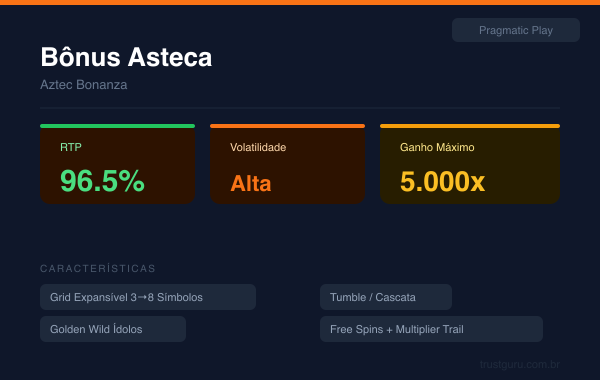Click the Alta volatility value
This screenshot has height=380, width=600.
pyautogui.click(x=251, y=183)
